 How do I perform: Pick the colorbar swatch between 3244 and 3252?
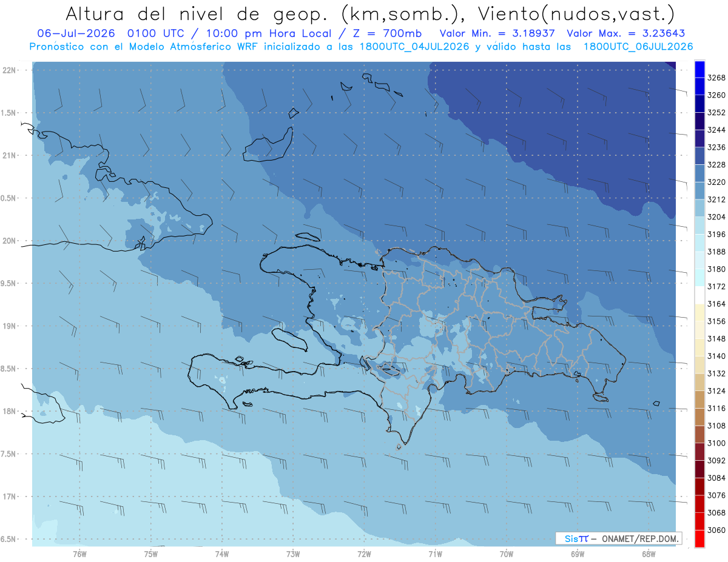point(699,121)
